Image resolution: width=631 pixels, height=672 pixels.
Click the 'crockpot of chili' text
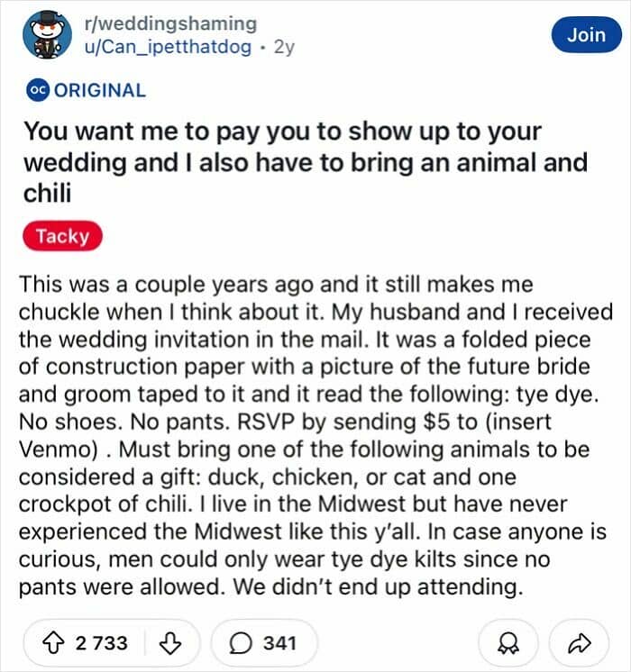105,504
